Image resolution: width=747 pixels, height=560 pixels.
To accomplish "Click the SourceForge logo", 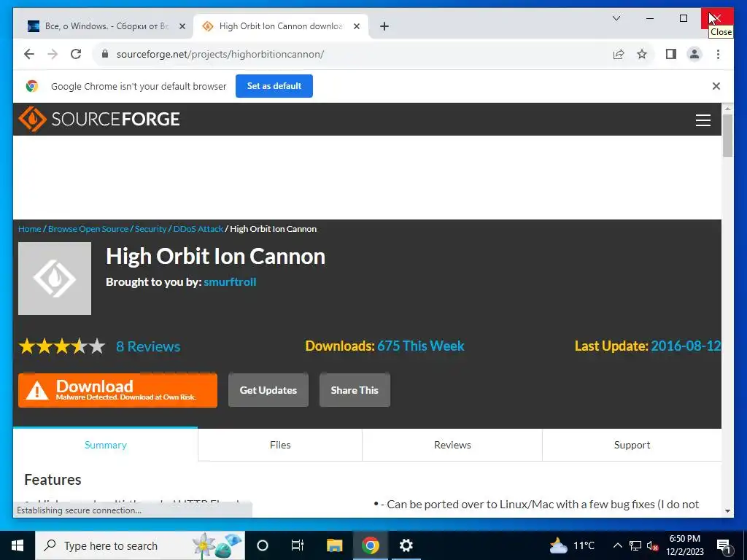I will point(99,119).
